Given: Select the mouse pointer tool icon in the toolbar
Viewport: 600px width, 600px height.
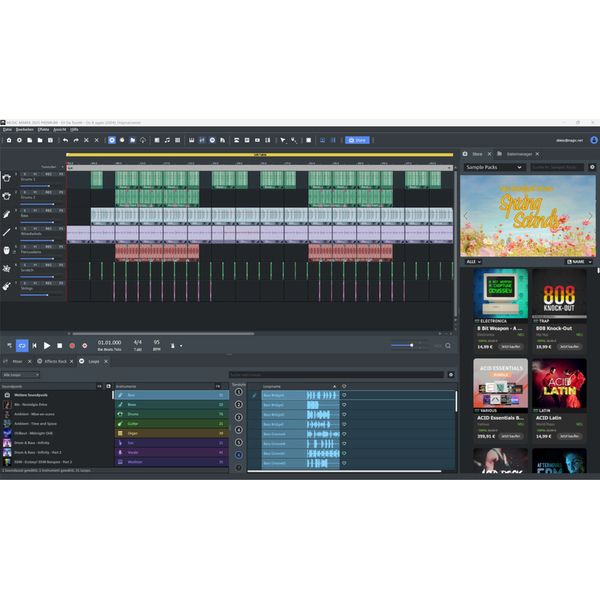Looking at the screenshot, I should (x=283, y=140).
